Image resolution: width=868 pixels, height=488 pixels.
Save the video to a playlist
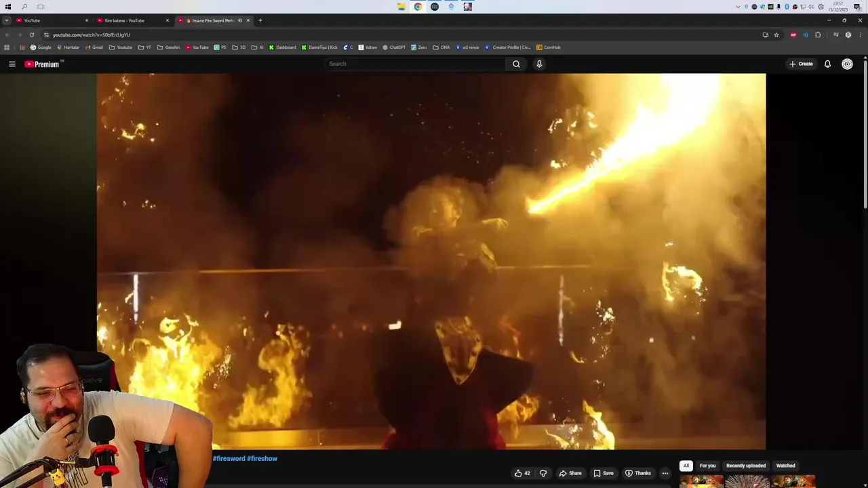[x=604, y=473]
